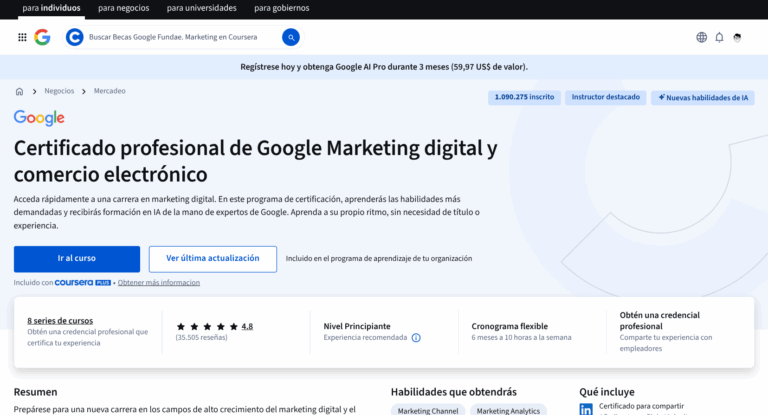Click 'Incluido en el programa de aprendizaje' text
Image resolution: width=768 pixels, height=415 pixels.
pyautogui.click(x=379, y=259)
